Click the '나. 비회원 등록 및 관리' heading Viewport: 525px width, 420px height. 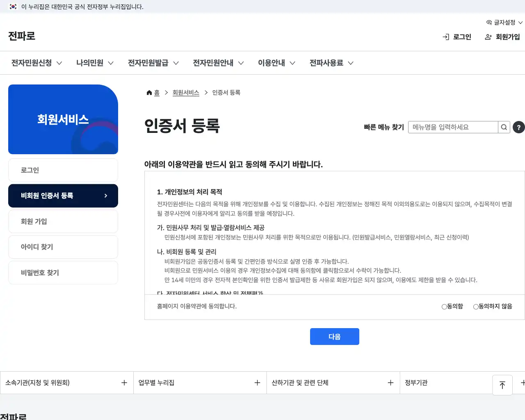(x=187, y=252)
